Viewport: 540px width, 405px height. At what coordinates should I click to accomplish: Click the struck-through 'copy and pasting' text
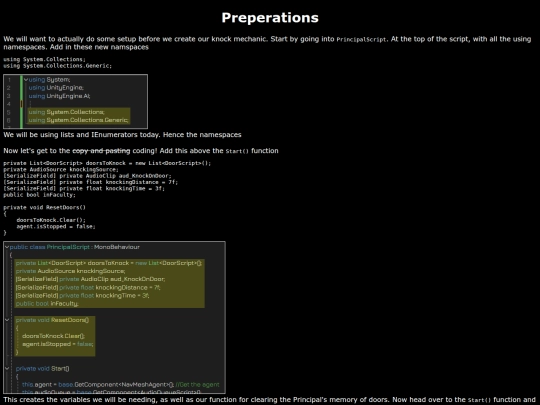pyautogui.click(x=101, y=151)
